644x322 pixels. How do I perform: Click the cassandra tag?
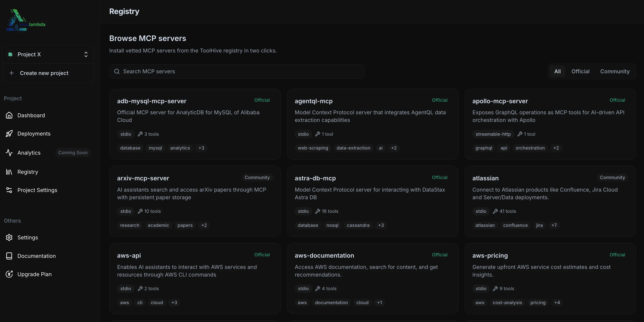(358, 225)
